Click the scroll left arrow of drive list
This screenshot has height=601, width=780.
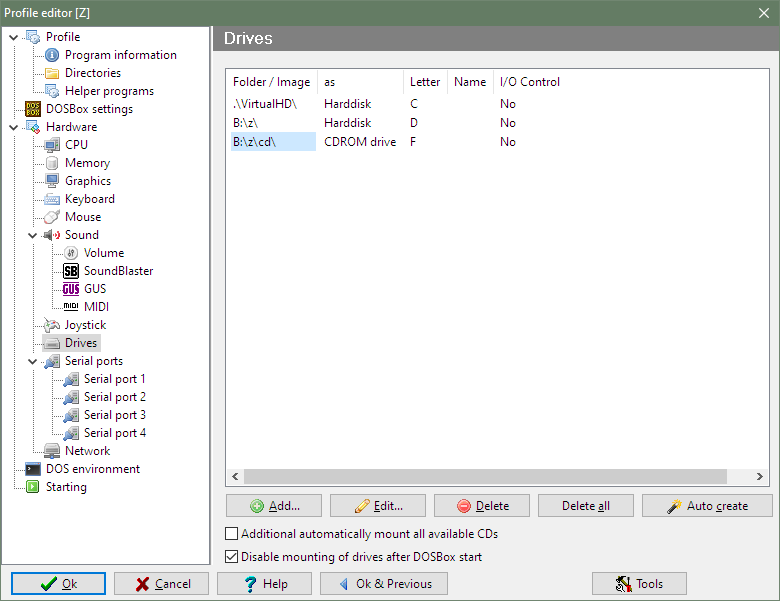pyautogui.click(x=235, y=477)
